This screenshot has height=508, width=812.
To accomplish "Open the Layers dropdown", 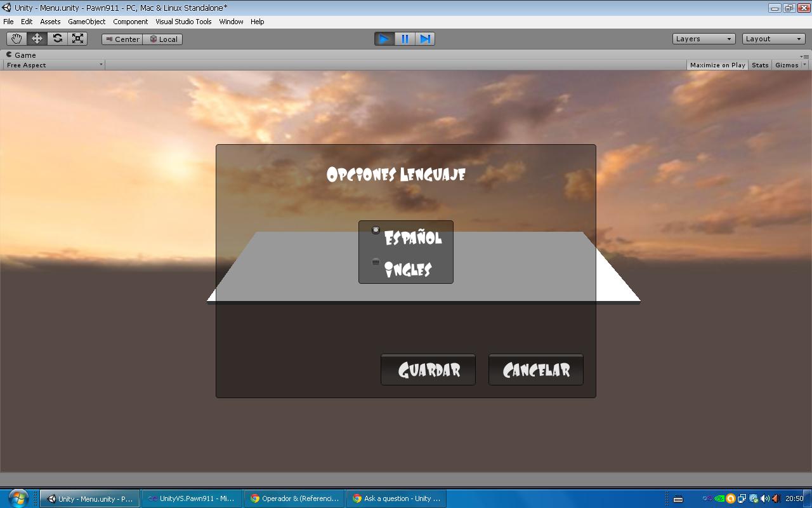I will (703, 38).
